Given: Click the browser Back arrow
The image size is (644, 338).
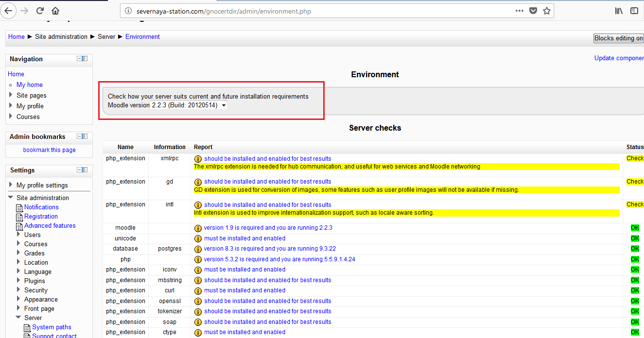Looking at the screenshot, I should (9, 10).
